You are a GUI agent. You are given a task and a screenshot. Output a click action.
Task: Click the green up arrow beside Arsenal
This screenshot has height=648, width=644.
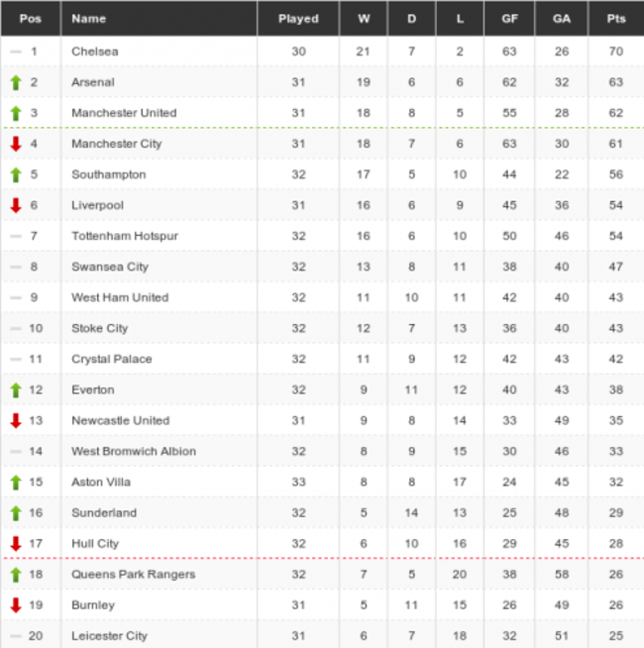coord(15,82)
